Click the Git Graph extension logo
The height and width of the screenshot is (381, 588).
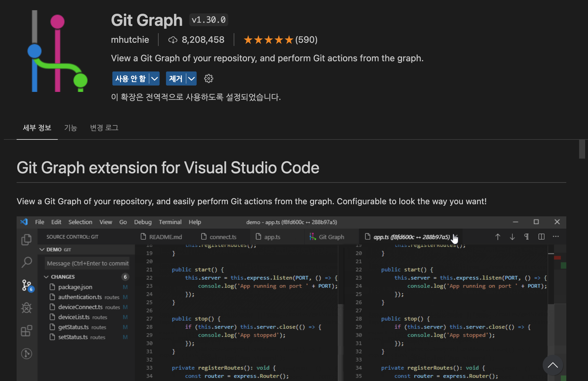coord(57,51)
